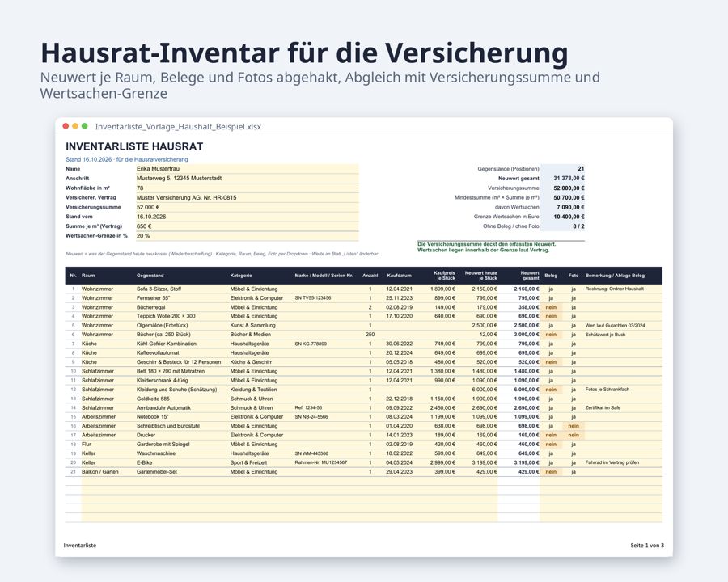Select the yellow Versicherungssumme input showing 52.000 €
Viewport: 728px width, 582px height.
coord(247,207)
